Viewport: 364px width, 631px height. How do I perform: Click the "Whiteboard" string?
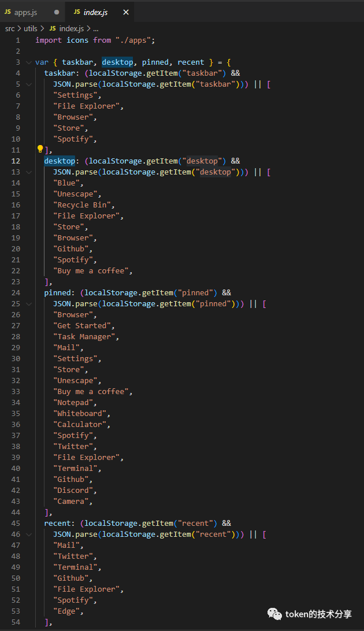click(80, 413)
